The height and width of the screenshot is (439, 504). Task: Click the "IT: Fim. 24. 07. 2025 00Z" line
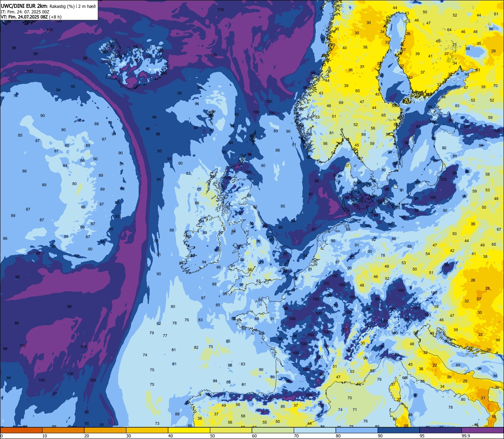[25, 12]
